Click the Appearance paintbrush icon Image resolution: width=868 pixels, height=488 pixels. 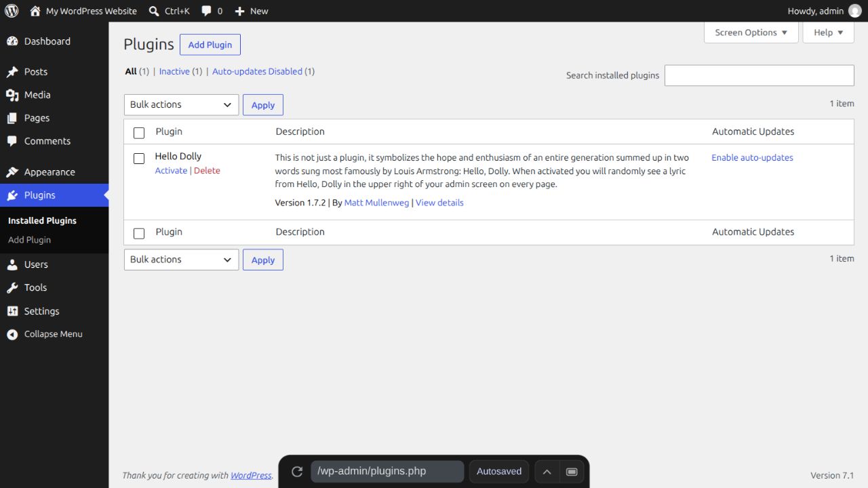coord(12,172)
